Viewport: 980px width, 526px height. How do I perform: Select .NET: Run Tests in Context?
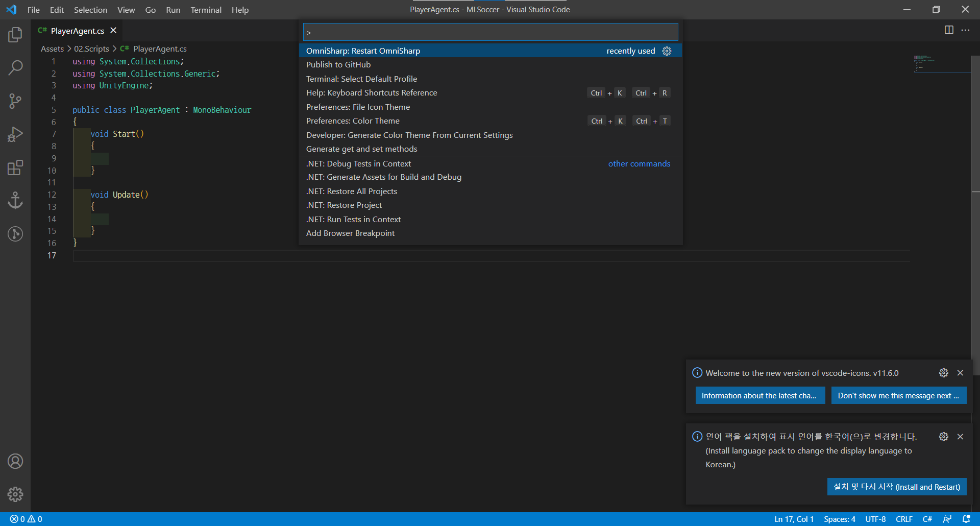coord(491,219)
